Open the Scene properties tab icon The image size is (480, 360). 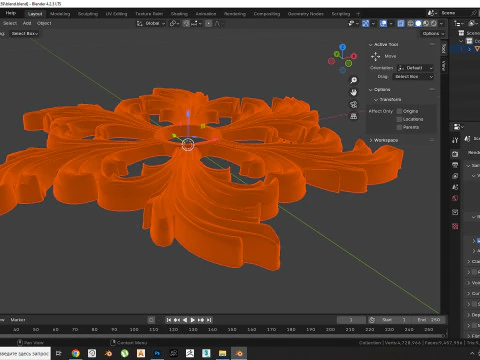(x=455, y=187)
